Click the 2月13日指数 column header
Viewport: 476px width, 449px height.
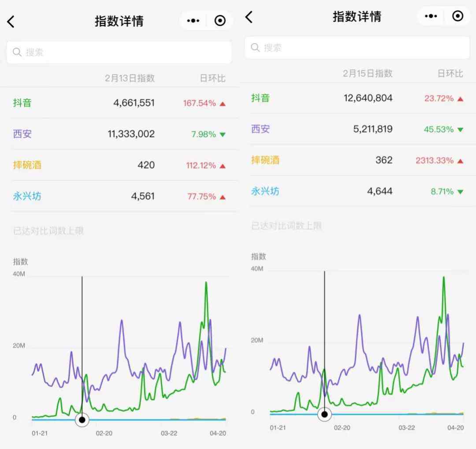130,78
